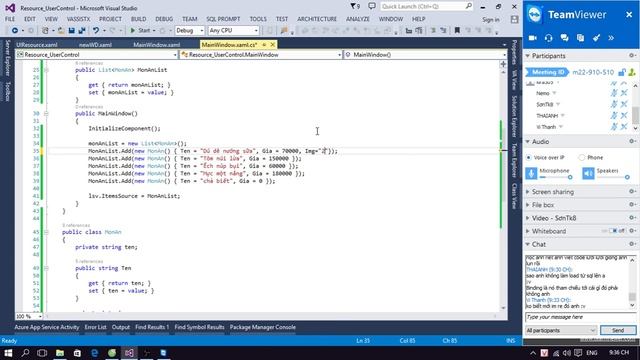Viewport: 640px width, 360px height.
Task: Open the TeamViewer chat bubbles icon
Action: pos(564,38)
